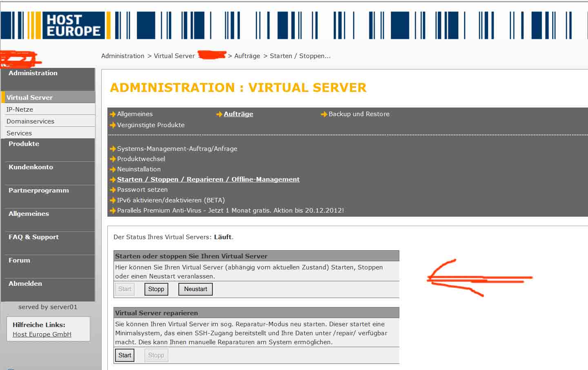This screenshot has height=370, width=588.
Task: Click disabled Stopp button under Virtual Server reparieren
Action: (x=156, y=355)
